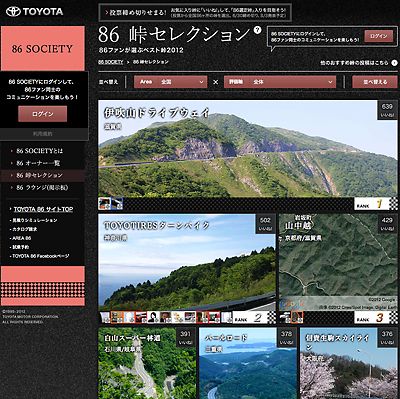This screenshot has width=400, height=399.
Task: Click the Toyota logo in header
Action: tap(35, 11)
